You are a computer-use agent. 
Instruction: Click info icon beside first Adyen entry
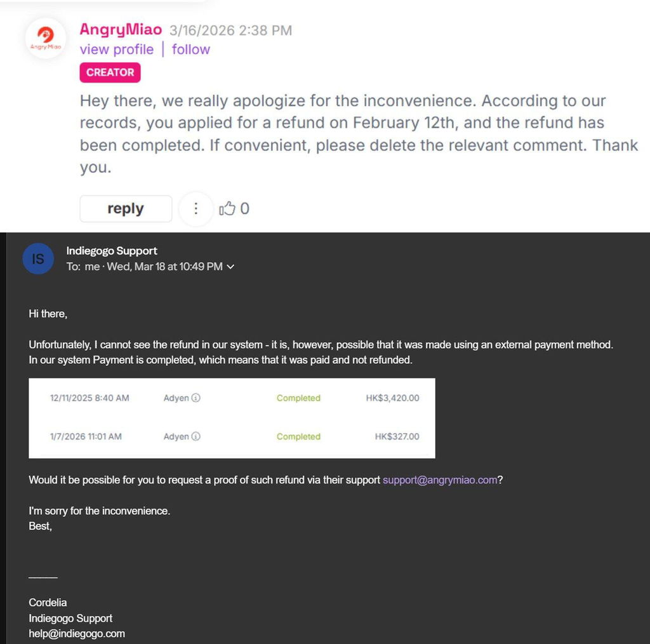(x=196, y=398)
